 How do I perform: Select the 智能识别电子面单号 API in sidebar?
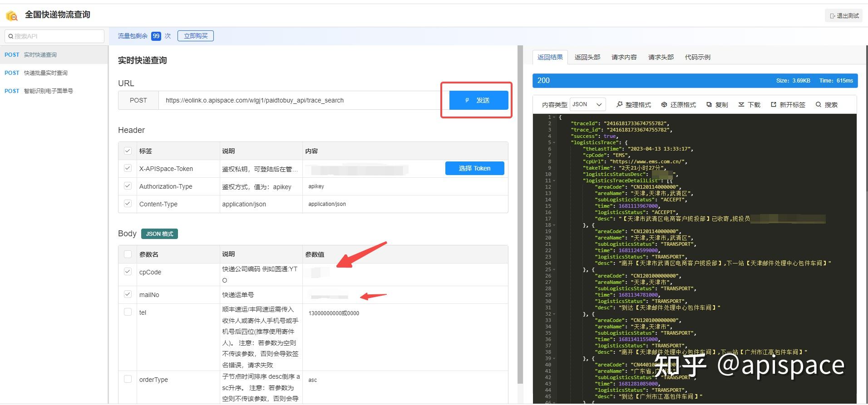click(54, 91)
